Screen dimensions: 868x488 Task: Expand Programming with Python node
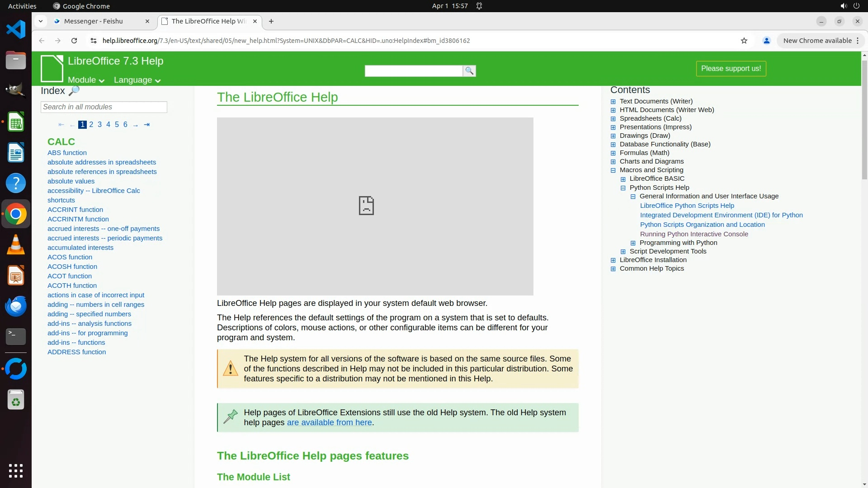tap(633, 243)
